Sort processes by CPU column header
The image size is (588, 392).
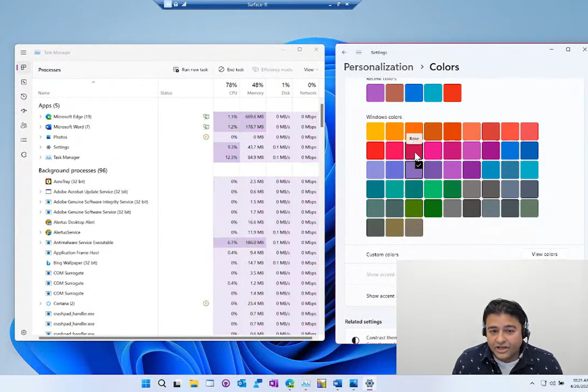coord(226,88)
